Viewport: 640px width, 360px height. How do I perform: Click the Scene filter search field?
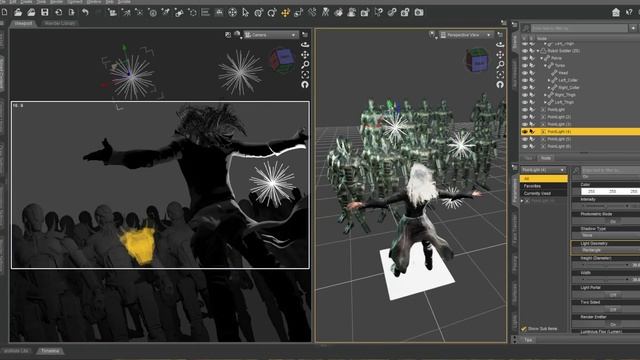pos(580,28)
